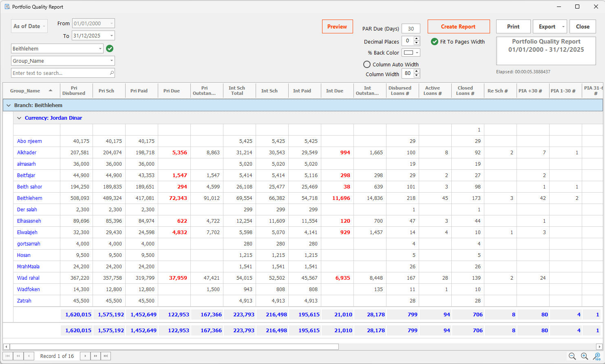Go to the previous record

coord(29,356)
